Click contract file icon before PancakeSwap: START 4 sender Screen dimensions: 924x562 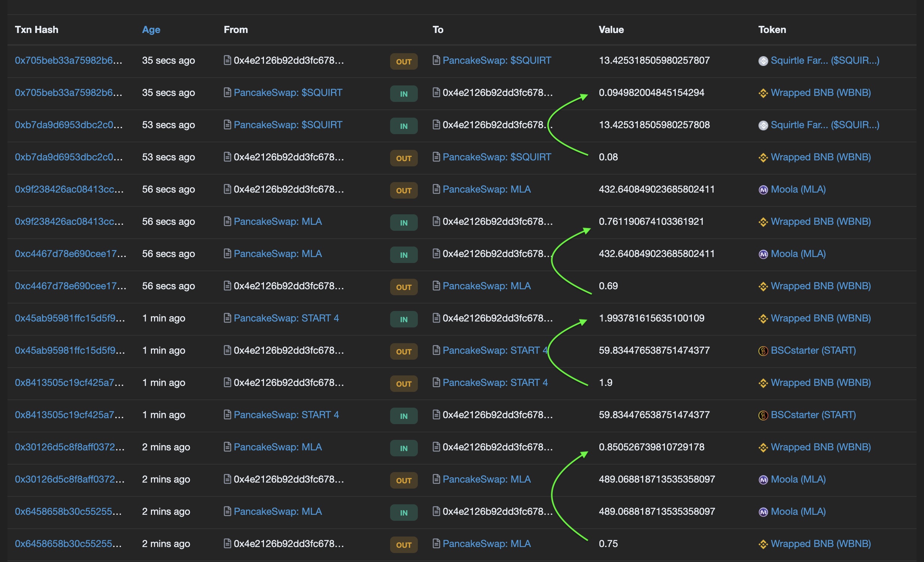coord(227,318)
